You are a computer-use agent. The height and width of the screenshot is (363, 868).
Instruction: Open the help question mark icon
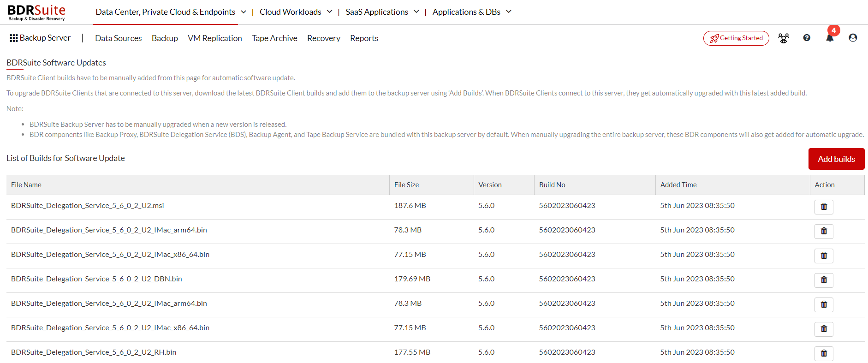[x=807, y=38]
